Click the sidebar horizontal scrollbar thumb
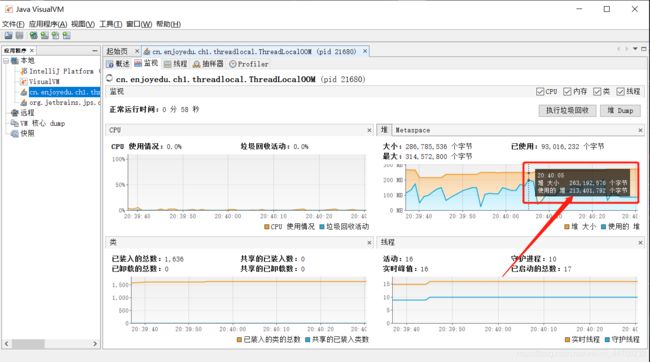 [28, 344]
